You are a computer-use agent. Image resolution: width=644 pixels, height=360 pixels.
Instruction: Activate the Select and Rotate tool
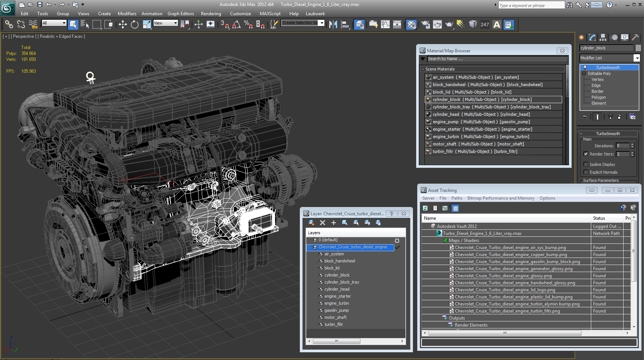[x=135, y=24]
